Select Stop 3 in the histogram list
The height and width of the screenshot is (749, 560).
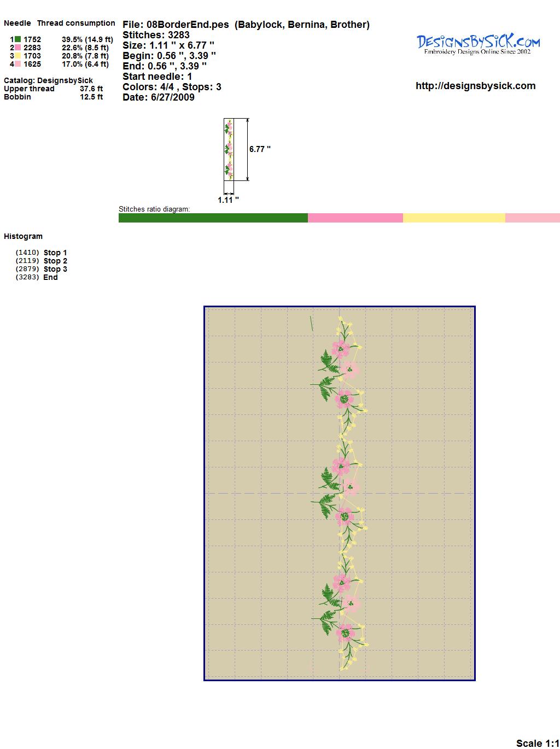(55, 269)
